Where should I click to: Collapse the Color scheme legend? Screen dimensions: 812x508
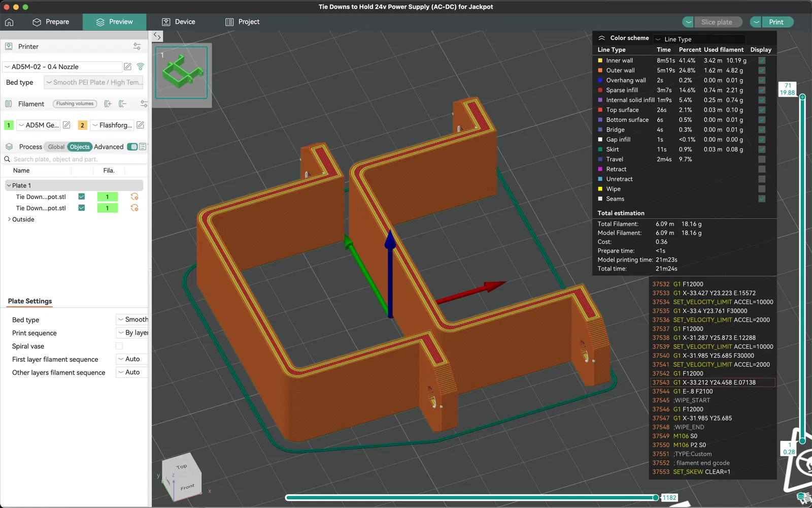point(601,38)
